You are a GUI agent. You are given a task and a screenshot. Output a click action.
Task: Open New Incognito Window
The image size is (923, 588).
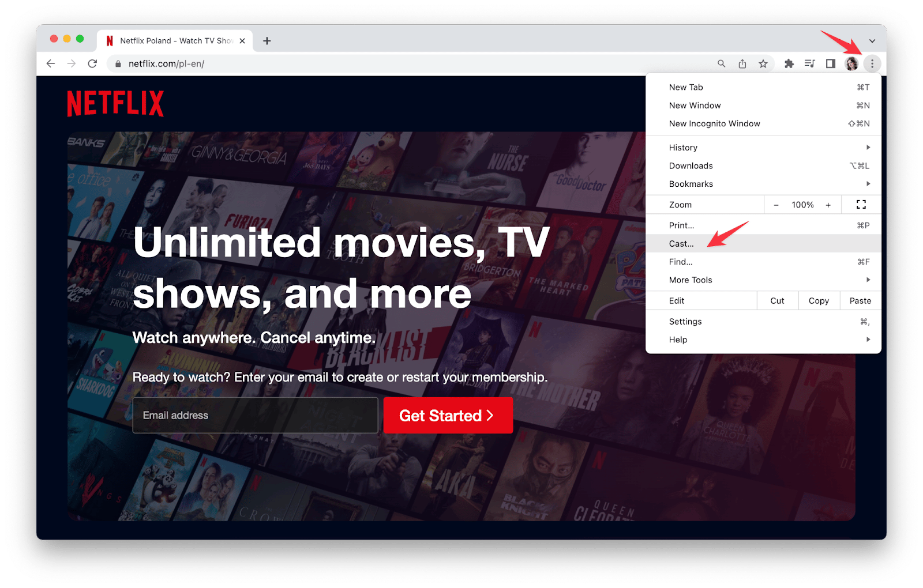(763, 123)
